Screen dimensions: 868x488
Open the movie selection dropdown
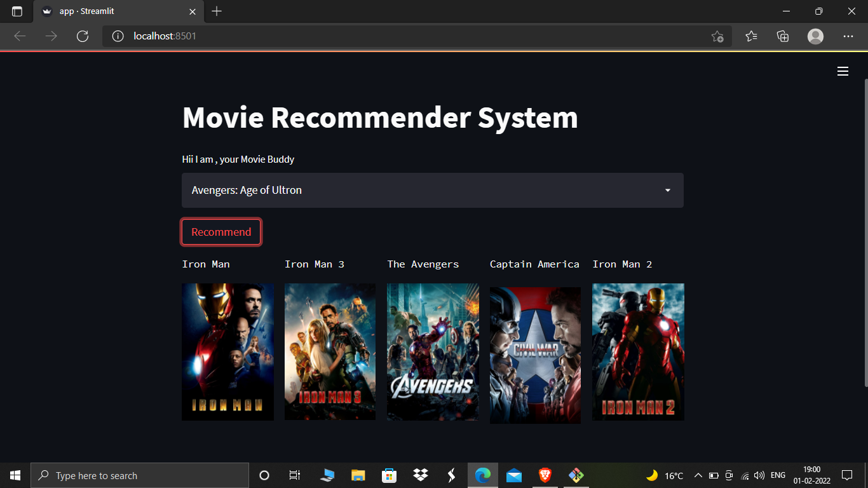click(432, 190)
